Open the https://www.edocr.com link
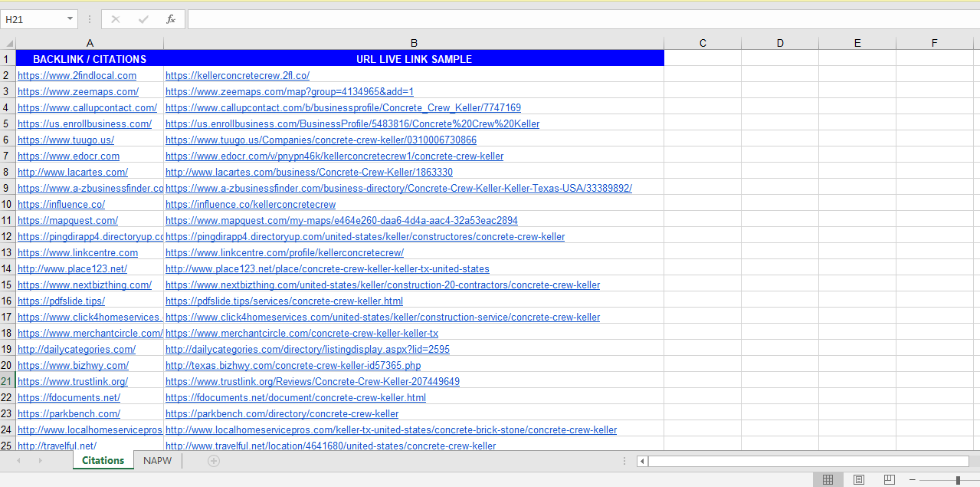Image resolution: width=980 pixels, height=487 pixels. [x=68, y=156]
